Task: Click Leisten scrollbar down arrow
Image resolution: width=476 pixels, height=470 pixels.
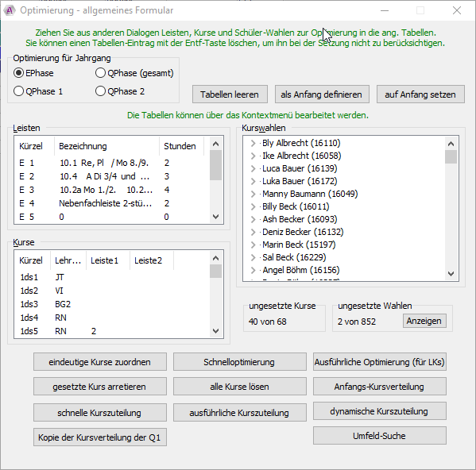Action: 216,217
